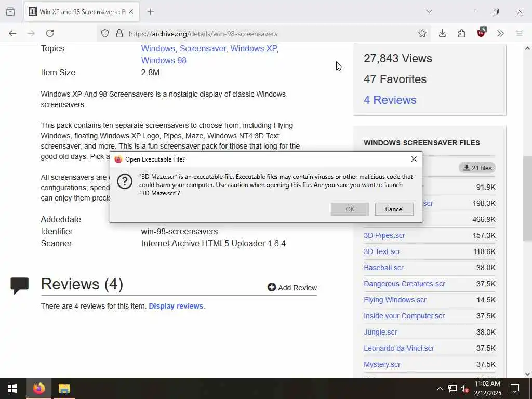Open the Downloads panel icon
The width and height of the screenshot is (532, 399).
pyautogui.click(x=442, y=33)
